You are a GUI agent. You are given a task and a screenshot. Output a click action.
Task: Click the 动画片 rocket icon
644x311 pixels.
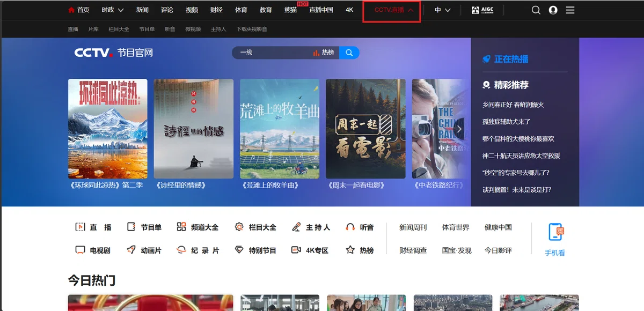(131, 250)
